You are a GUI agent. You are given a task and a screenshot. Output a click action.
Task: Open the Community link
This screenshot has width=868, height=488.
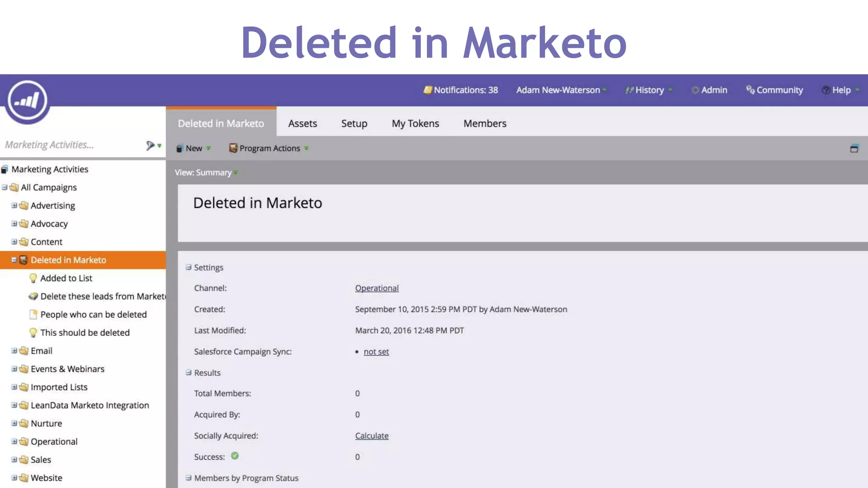pyautogui.click(x=775, y=90)
